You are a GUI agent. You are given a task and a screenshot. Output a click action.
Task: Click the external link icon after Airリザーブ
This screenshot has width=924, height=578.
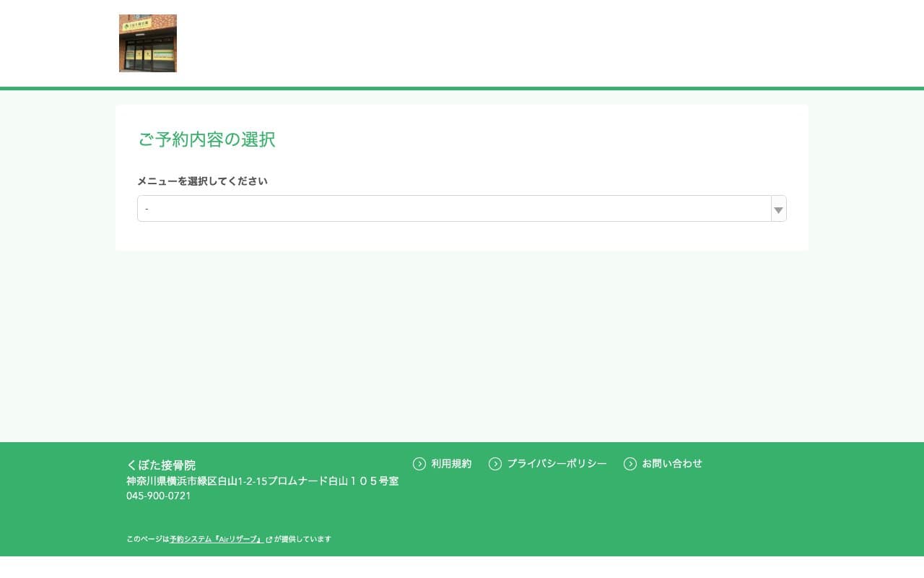(x=269, y=539)
